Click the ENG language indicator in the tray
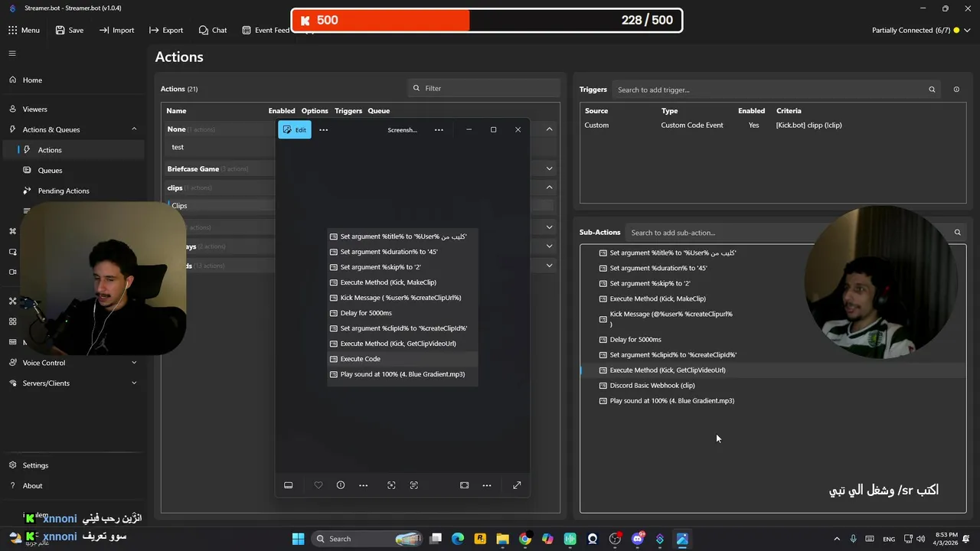Viewport: 980px width, 551px height. point(889,539)
